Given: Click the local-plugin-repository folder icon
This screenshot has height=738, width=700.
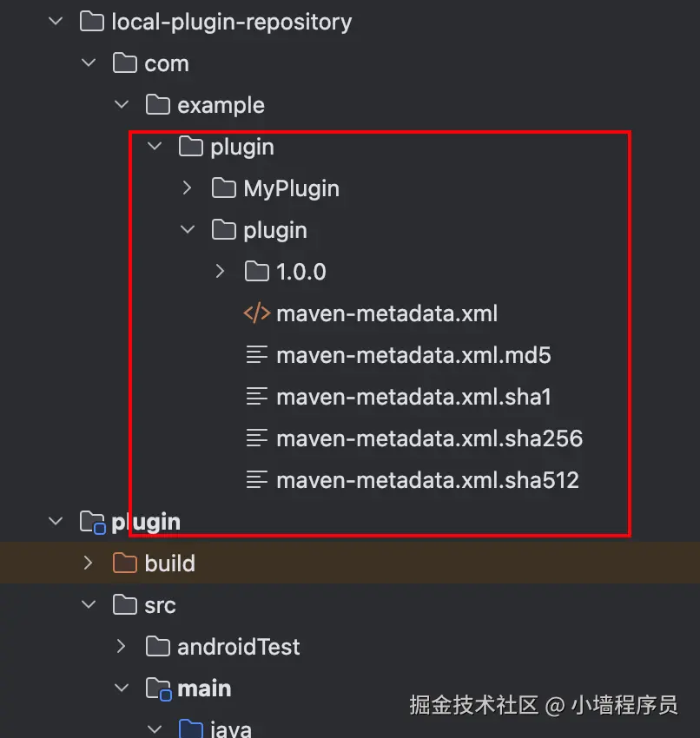Looking at the screenshot, I should 92,22.
